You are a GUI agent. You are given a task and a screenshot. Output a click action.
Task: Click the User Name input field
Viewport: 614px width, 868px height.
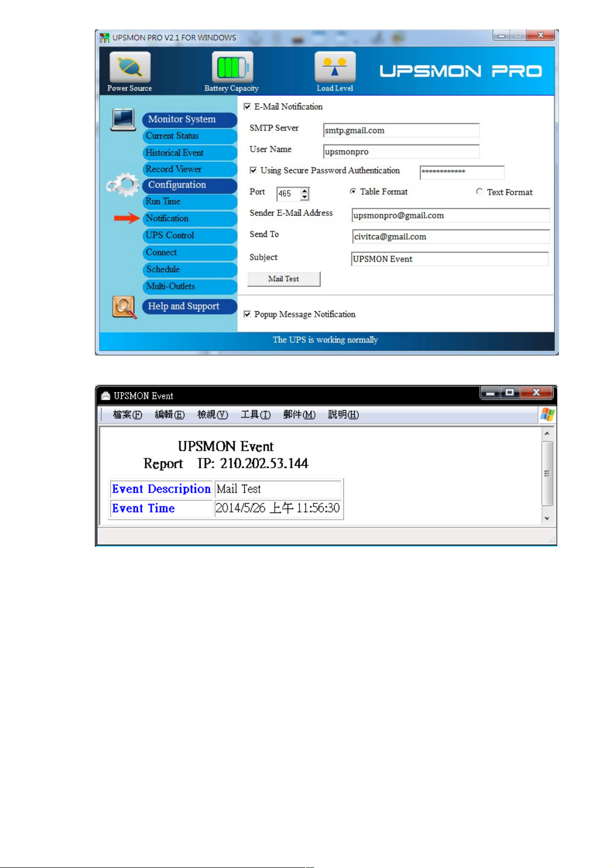point(401,151)
